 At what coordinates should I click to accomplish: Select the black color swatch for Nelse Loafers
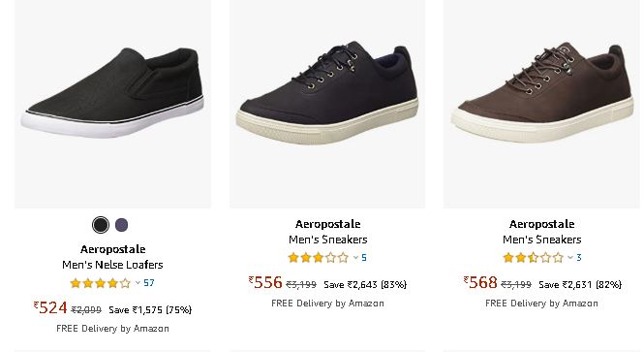[101, 225]
